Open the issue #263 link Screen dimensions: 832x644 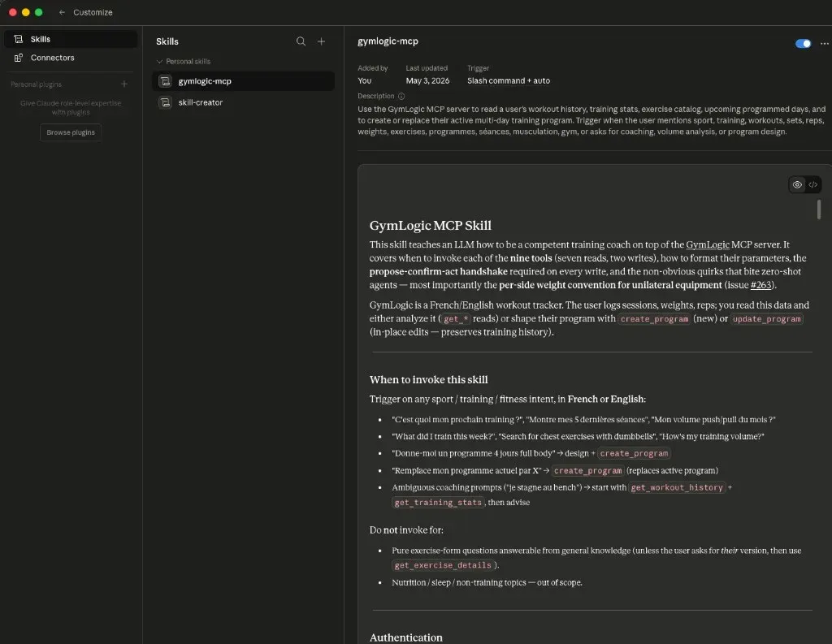coord(760,285)
